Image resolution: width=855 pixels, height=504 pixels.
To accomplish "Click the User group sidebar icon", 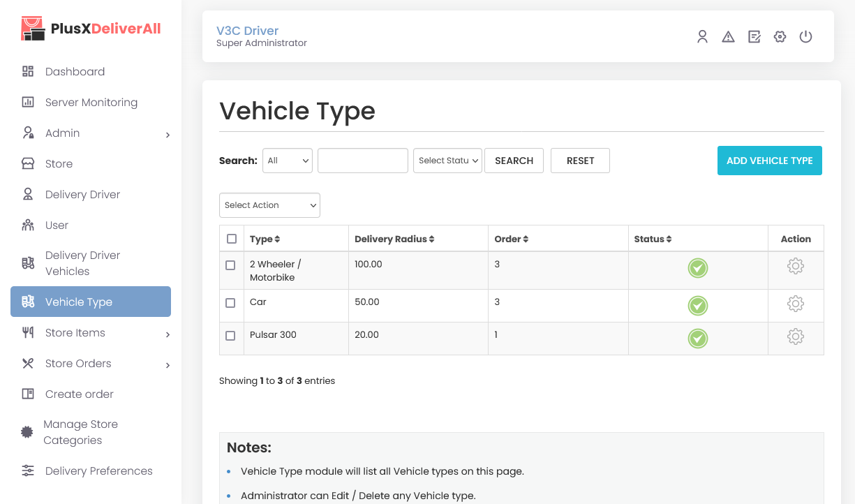I will 28,225.
